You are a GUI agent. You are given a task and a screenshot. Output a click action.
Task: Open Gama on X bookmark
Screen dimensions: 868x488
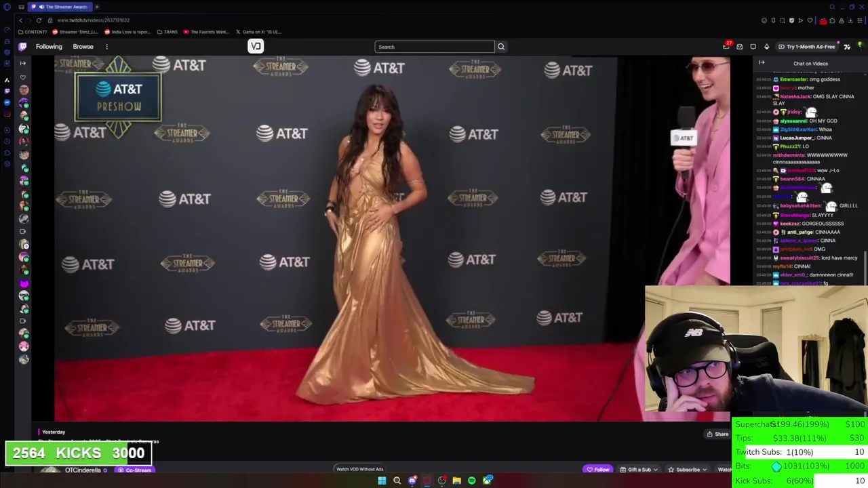click(258, 32)
